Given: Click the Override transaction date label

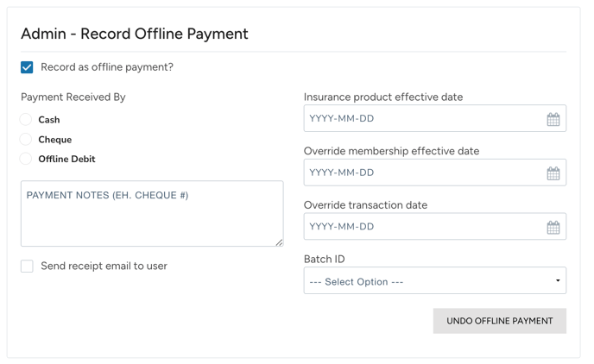Looking at the screenshot, I should (x=365, y=205).
